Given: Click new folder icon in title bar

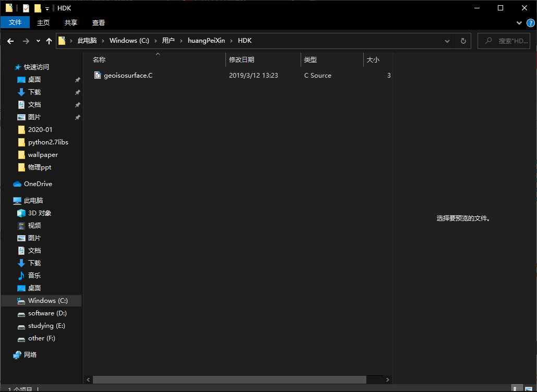Looking at the screenshot, I should pos(38,8).
